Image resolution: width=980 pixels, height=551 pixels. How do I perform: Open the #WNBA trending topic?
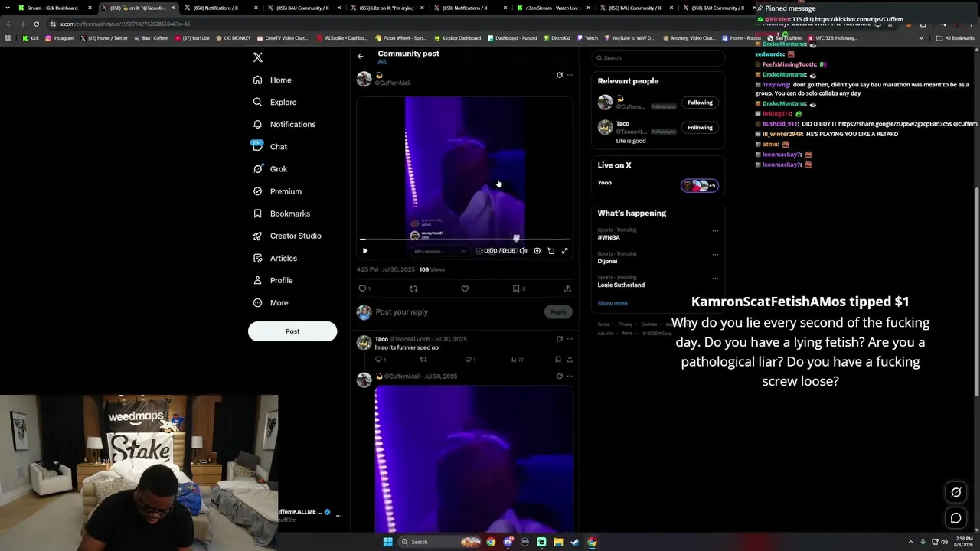point(609,237)
